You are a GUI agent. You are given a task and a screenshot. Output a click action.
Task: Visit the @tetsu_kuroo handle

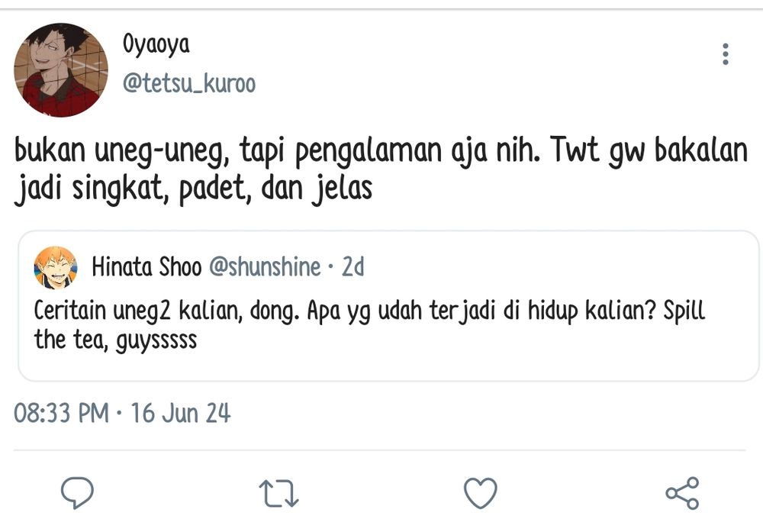click(189, 83)
